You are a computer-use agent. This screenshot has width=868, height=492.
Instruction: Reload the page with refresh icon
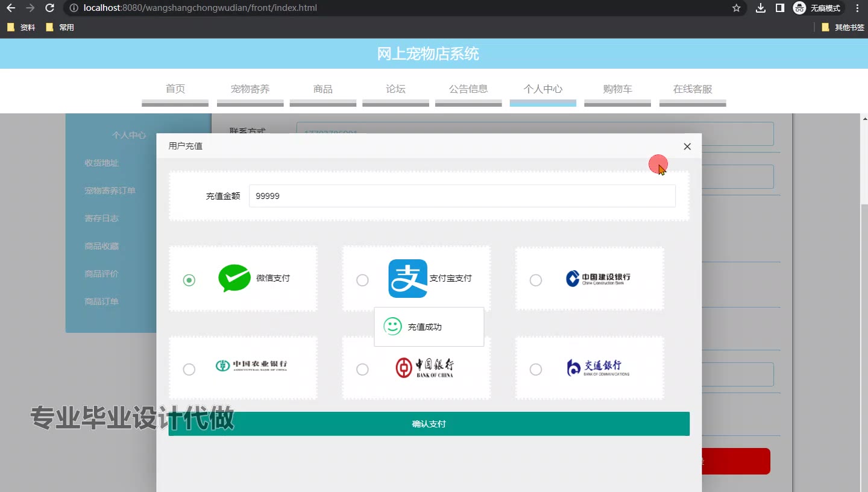(50, 8)
